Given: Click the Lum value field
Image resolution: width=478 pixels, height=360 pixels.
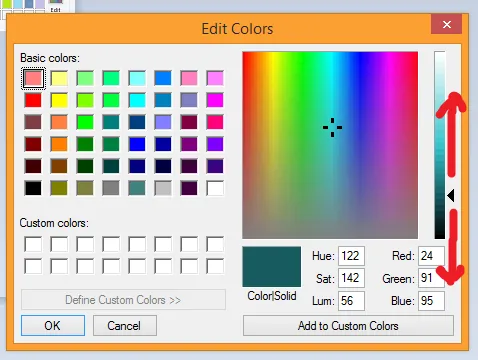Looking at the screenshot, I should pos(351,301).
